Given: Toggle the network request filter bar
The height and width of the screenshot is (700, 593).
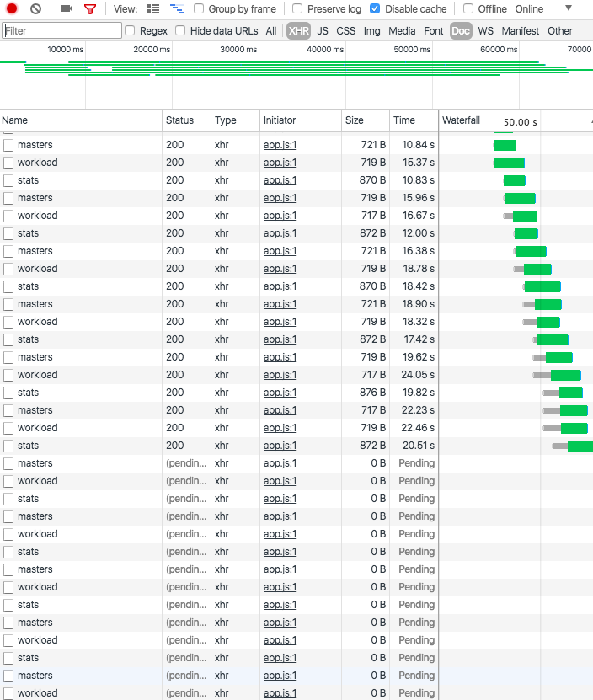Looking at the screenshot, I should pos(88,8).
